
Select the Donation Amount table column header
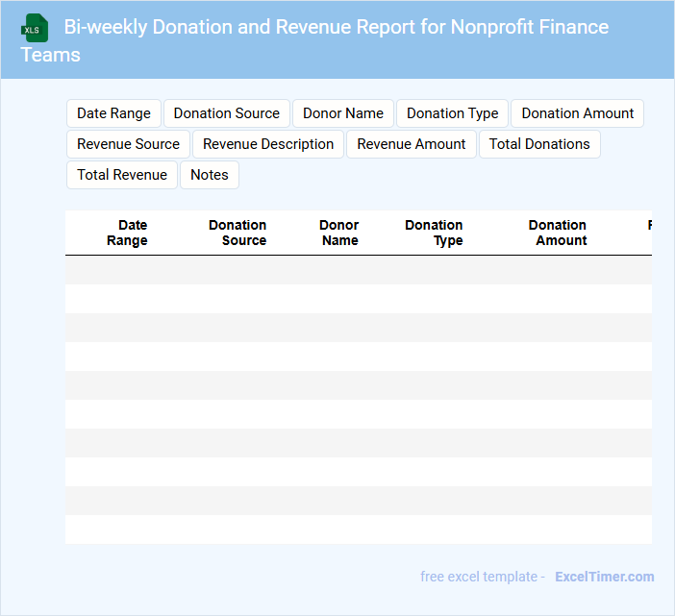558,233
